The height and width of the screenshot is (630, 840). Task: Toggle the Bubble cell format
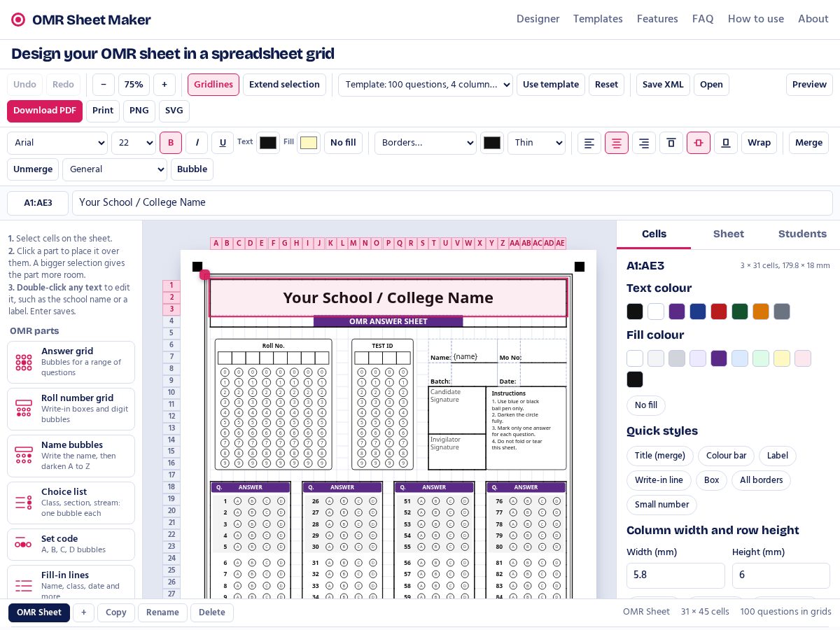[x=192, y=169]
